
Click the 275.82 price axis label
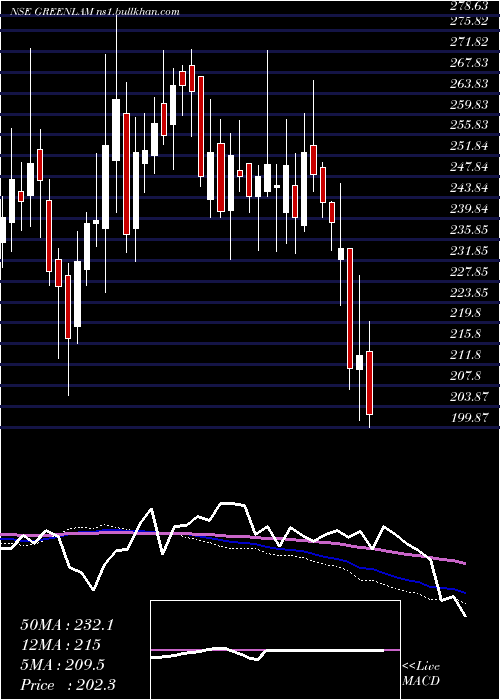[468, 21]
